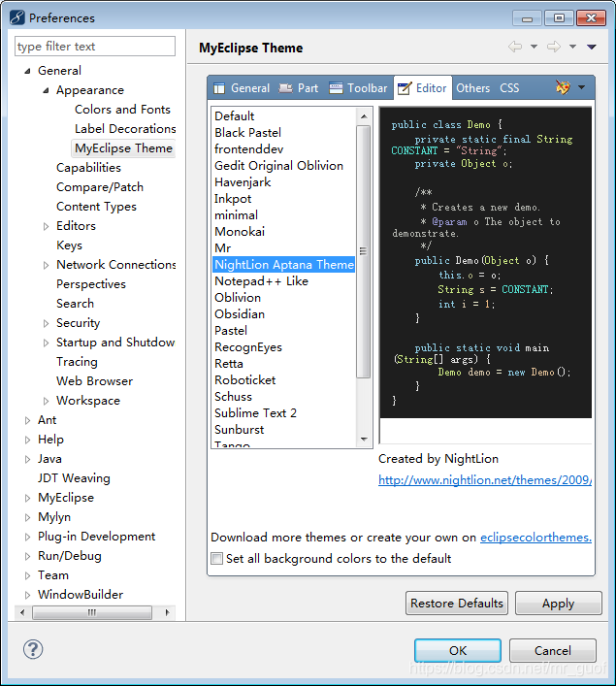This screenshot has height=686, width=616.
Task: Expand the Plug-in Development node
Action: tap(27, 537)
